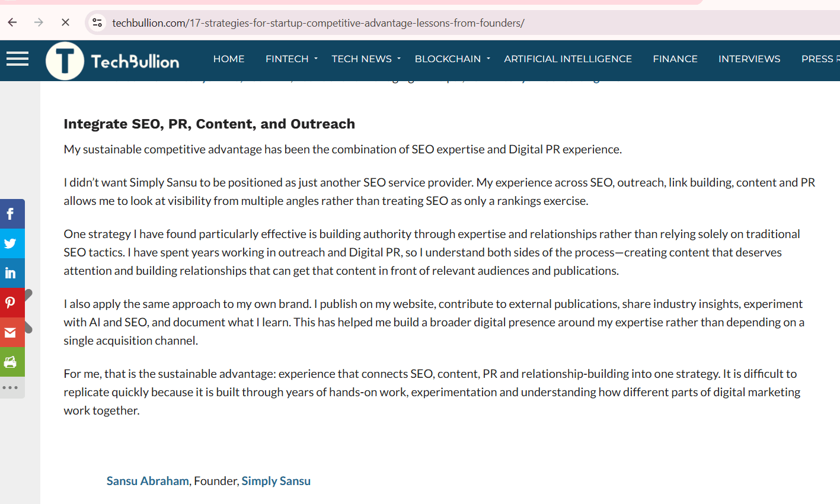Click the browser forward arrow
This screenshot has height=504, width=840.
click(x=39, y=23)
